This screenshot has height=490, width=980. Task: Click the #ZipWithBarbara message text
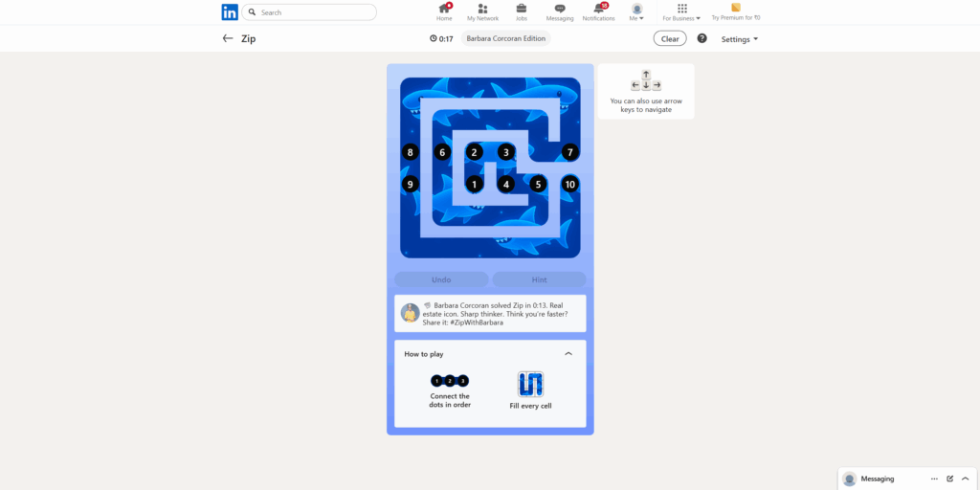coord(477,323)
